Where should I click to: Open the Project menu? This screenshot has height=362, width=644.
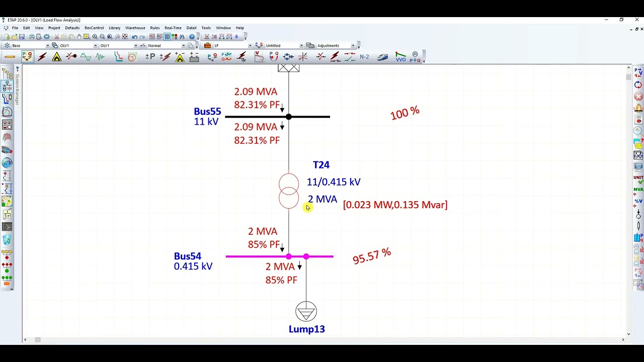tap(54, 28)
